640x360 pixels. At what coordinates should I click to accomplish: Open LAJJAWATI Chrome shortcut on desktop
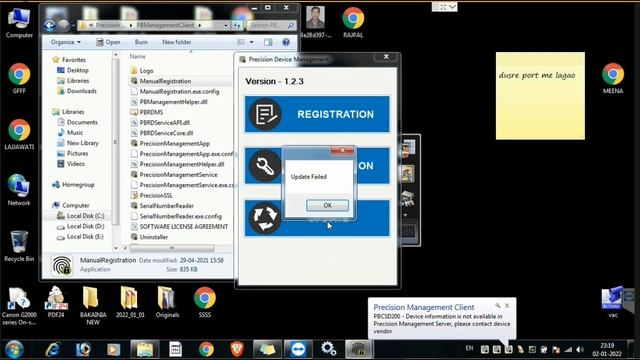(x=19, y=135)
